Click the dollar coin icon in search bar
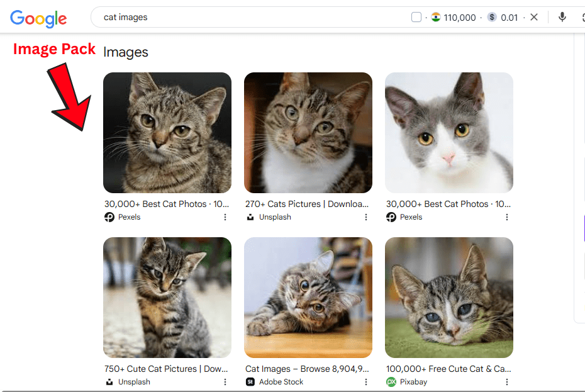Image resolution: width=585 pixels, height=392 pixels. (x=492, y=18)
